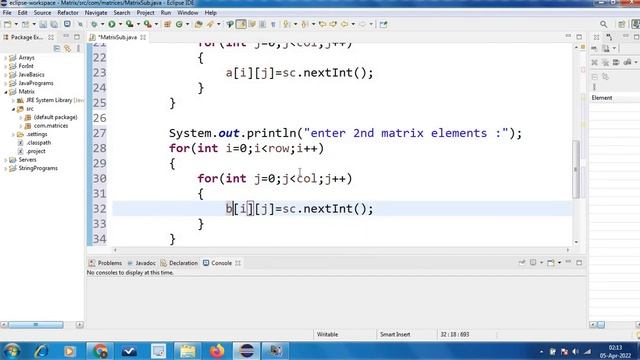This screenshot has width=640, height=360.
Task: Click the Open Type folder icon
Action: pos(199,24)
